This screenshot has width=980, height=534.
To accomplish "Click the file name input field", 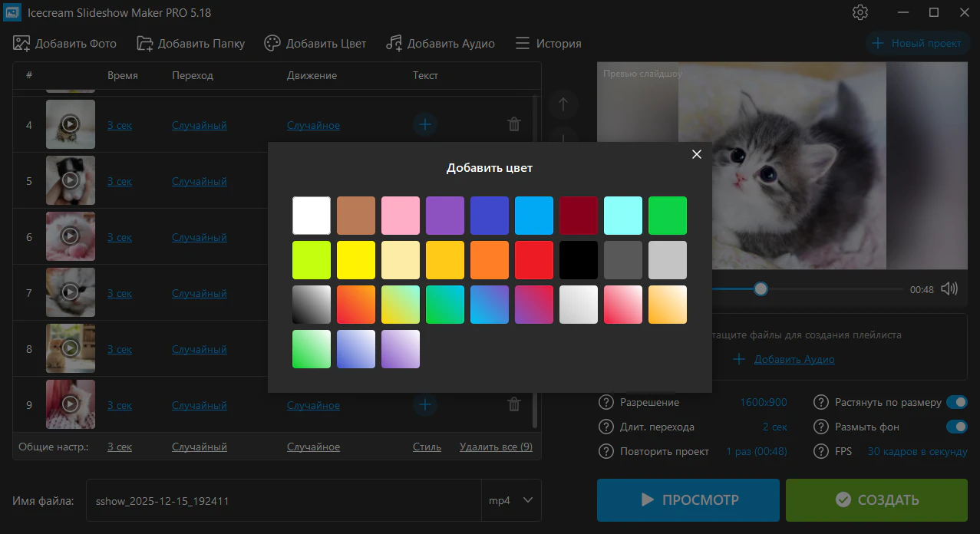I will [283, 500].
